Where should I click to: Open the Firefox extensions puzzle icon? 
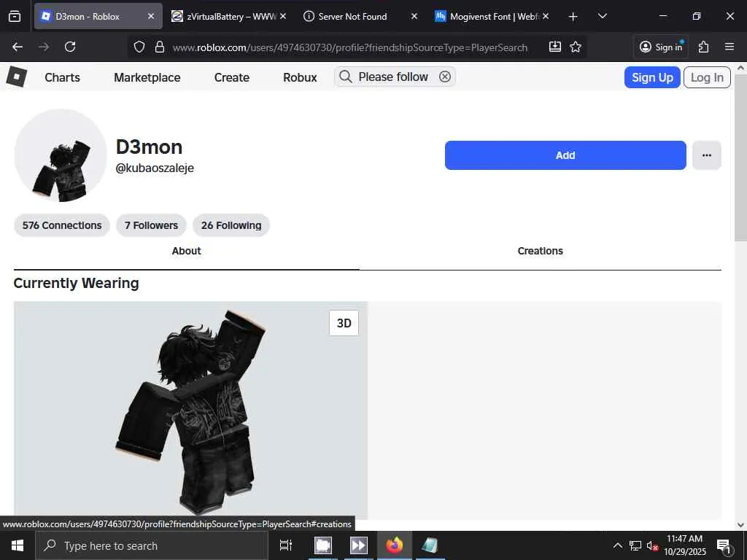point(704,47)
